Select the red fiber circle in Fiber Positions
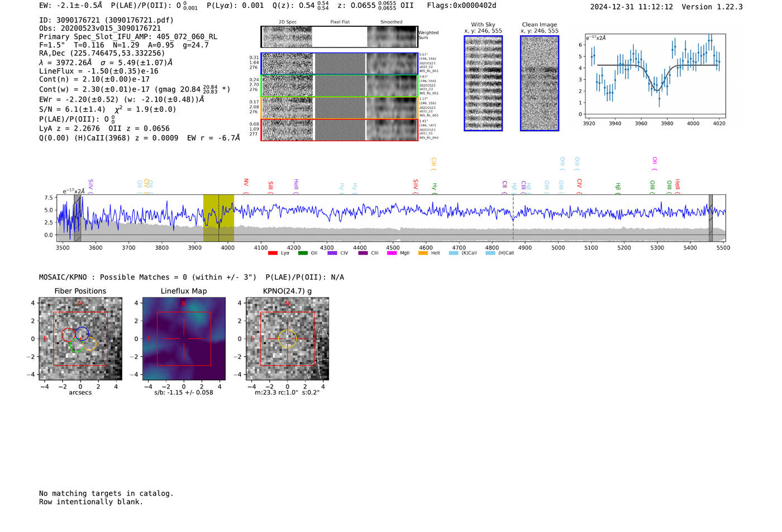Viewport: 782px width, 532px height. [x=68, y=335]
